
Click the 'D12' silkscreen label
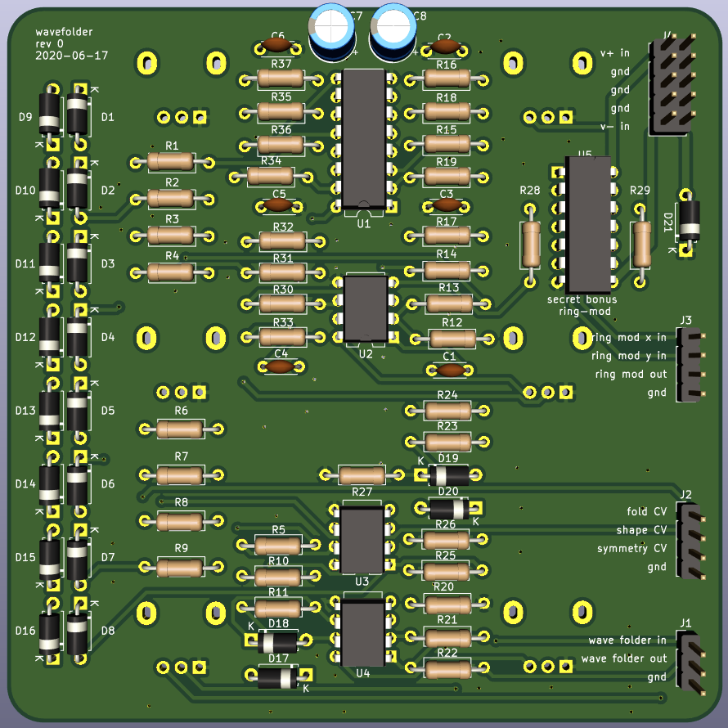[25, 337]
